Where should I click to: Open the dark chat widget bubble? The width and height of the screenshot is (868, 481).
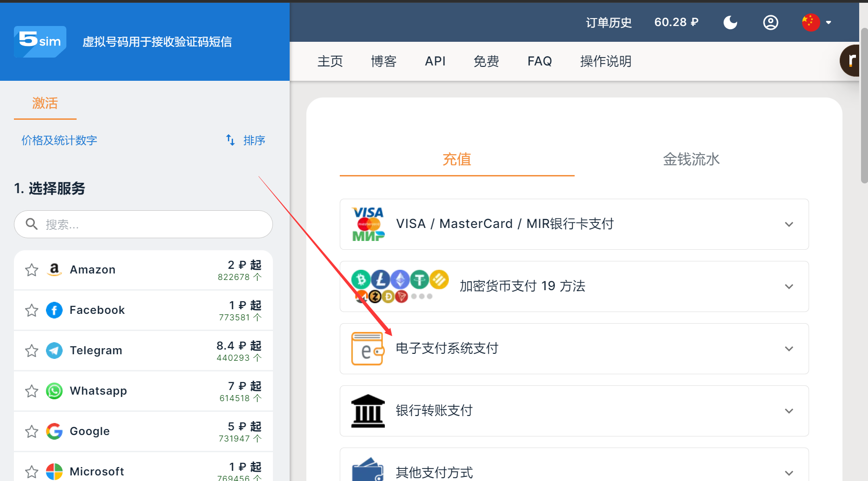click(850, 60)
